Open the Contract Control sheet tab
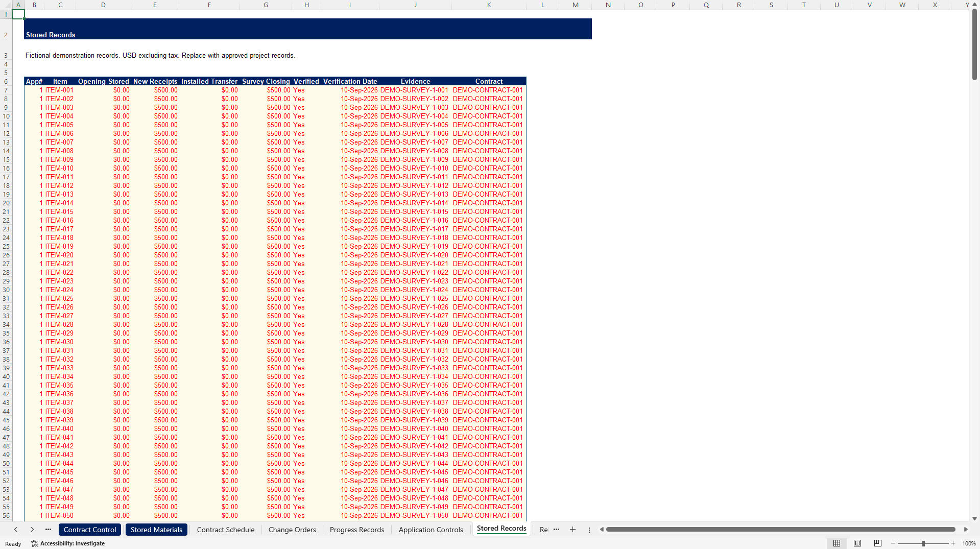Screen dimensions: 980x549 tap(90, 530)
